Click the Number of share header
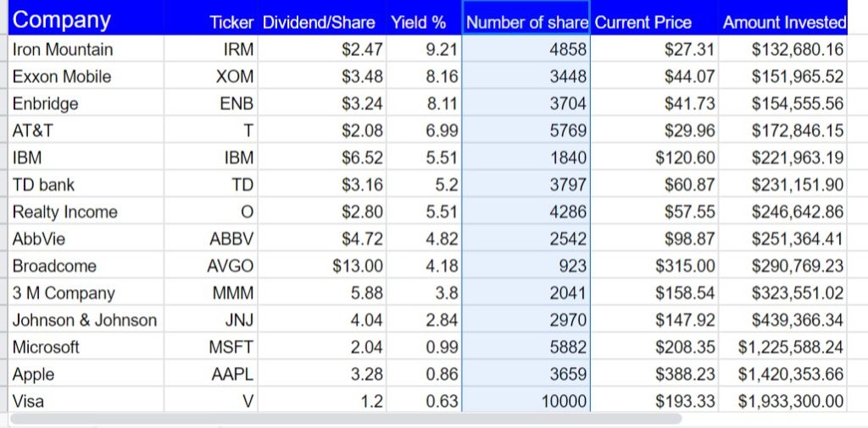This screenshot has height=428, width=868. 526,19
